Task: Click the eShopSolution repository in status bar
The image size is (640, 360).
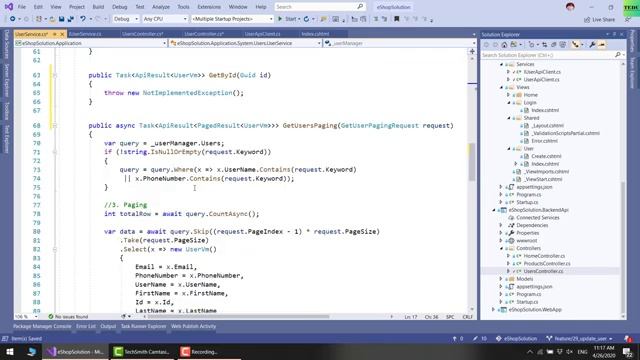Action: tap(516, 338)
